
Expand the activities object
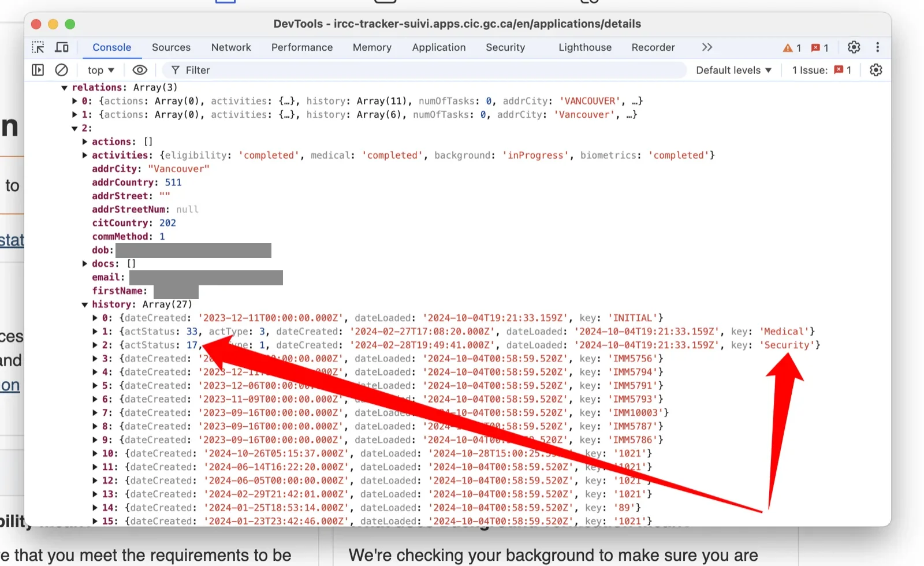(85, 155)
